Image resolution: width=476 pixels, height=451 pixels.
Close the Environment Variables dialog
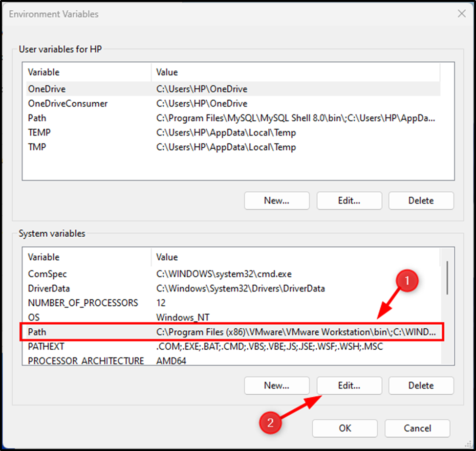point(461,14)
